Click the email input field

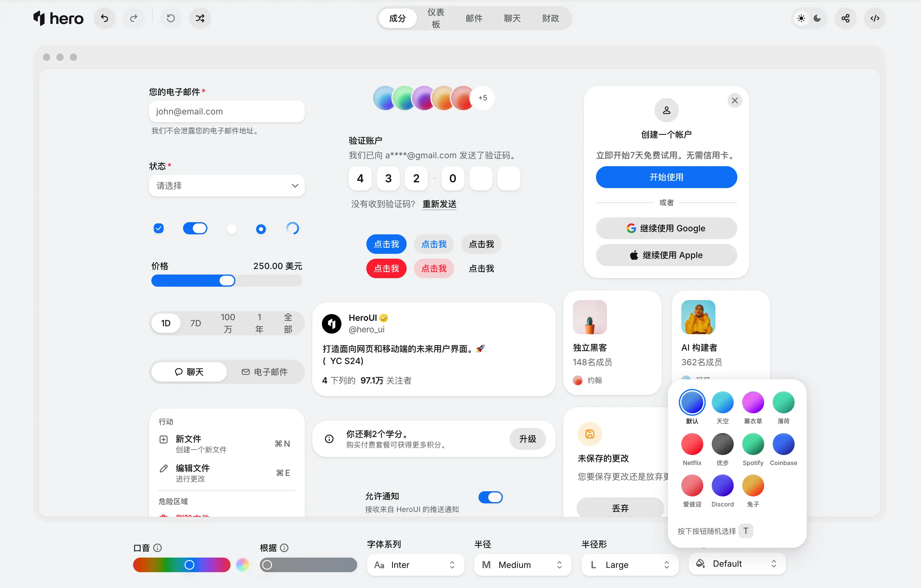(x=227, y=111)
